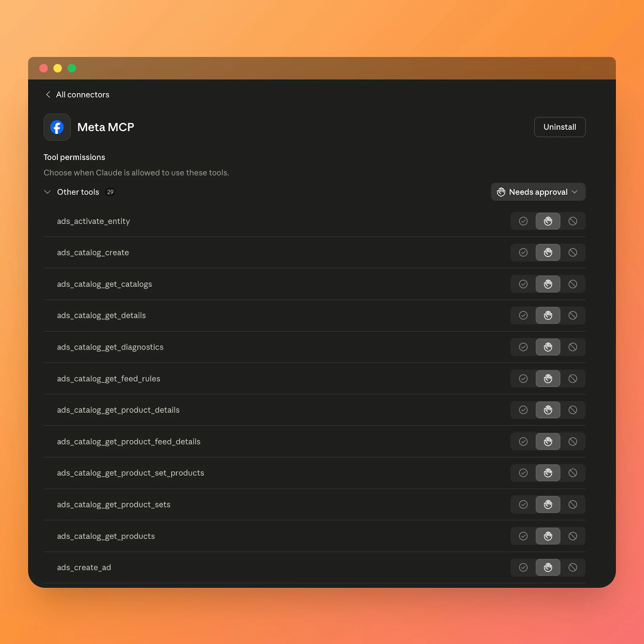This screenshot has width=644, height=644.
Task: Block the ads_catalog_create tool
Action: click(573, 252)
